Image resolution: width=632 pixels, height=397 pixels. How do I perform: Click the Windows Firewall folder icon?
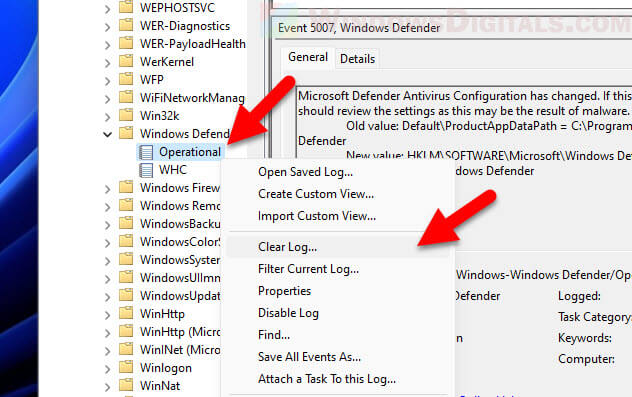tap(126, 187)
